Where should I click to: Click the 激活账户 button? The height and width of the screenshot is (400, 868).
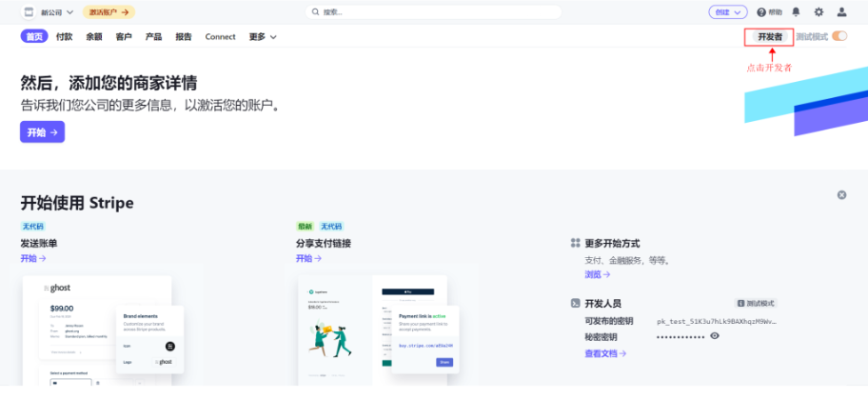[x=108, y=12]
